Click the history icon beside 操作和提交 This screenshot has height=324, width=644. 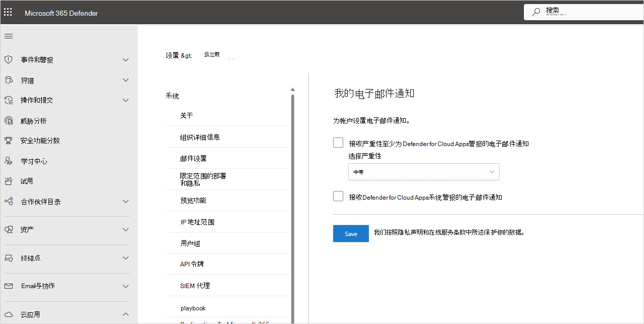pyautogui.click(x=8, y=100)
